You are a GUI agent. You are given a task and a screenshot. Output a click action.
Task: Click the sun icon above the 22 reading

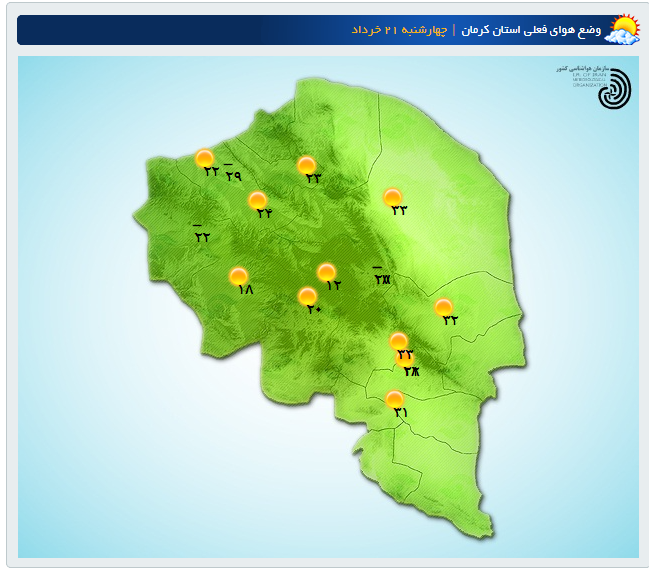coord(204,158)
